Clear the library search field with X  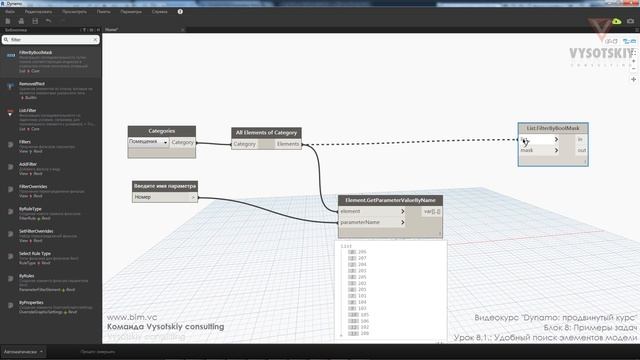click(x=95, y=40)
